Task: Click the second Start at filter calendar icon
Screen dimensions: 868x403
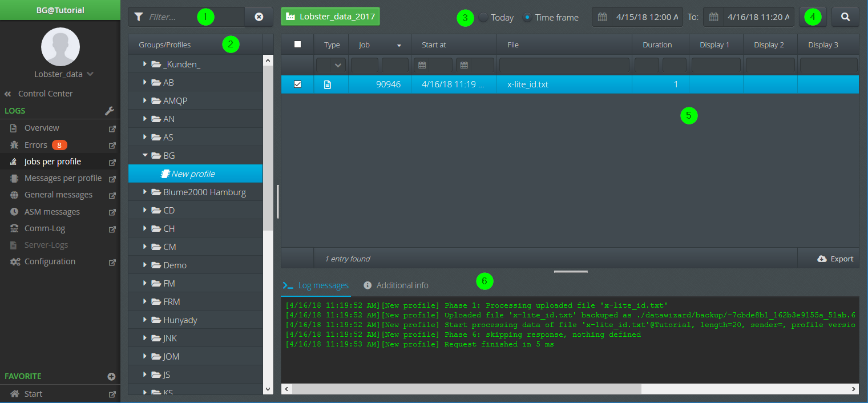Action: pyautogui.click(x=465, y=65)
